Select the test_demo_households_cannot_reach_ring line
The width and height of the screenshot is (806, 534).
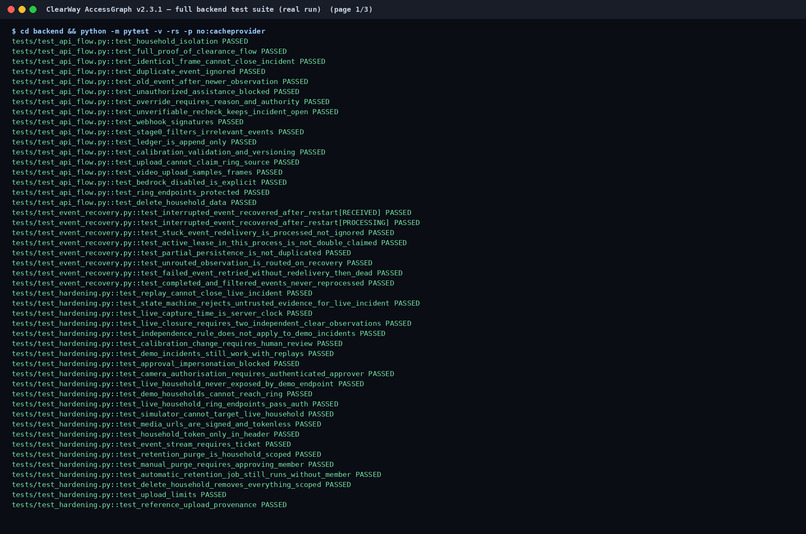coord(162,394)
